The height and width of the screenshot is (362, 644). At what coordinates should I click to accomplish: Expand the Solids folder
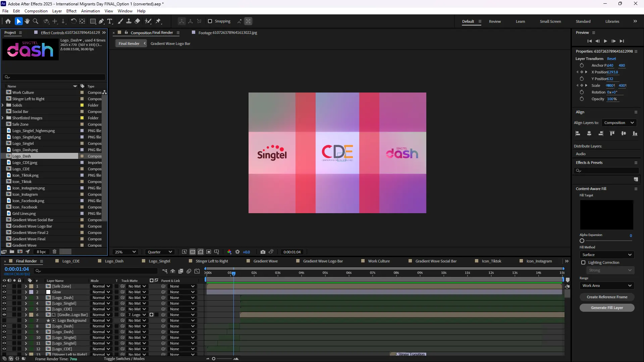[3, 105]
